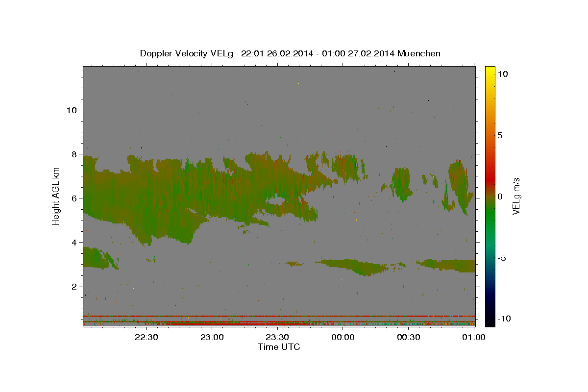Click the 'VELg m/s' colorbar label
Screen dimensions: 588x392
(516, 196)
